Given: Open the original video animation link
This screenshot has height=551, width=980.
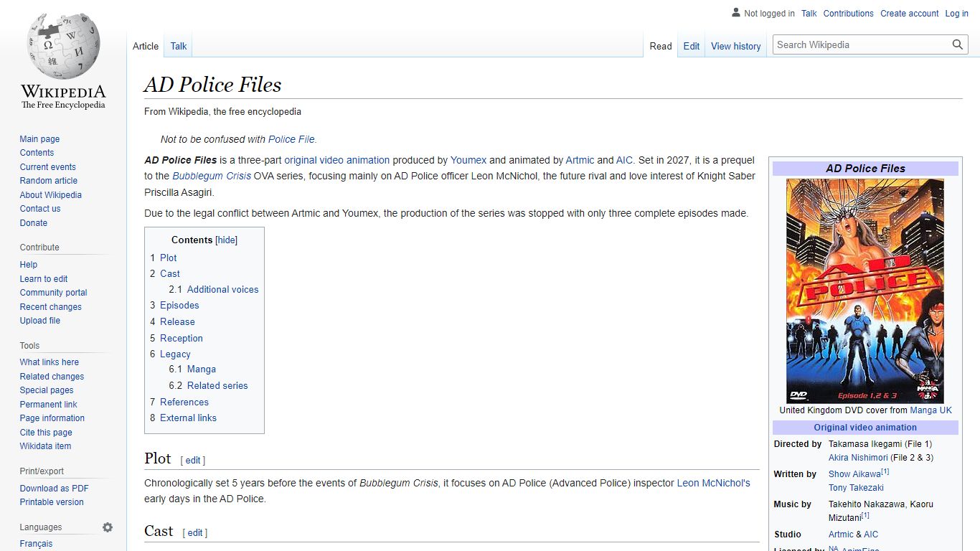Looking at the screenshot, I should click(x=337, y=160).
